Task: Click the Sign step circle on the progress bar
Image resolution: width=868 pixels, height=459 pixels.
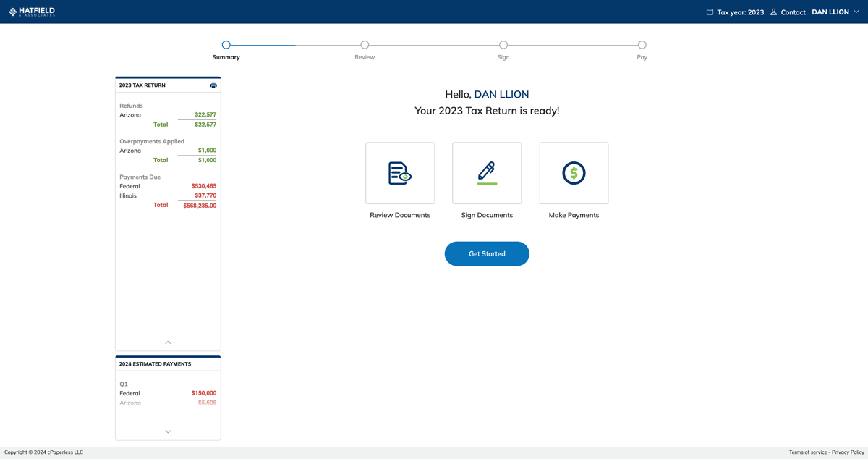Action: click(503, 44)
